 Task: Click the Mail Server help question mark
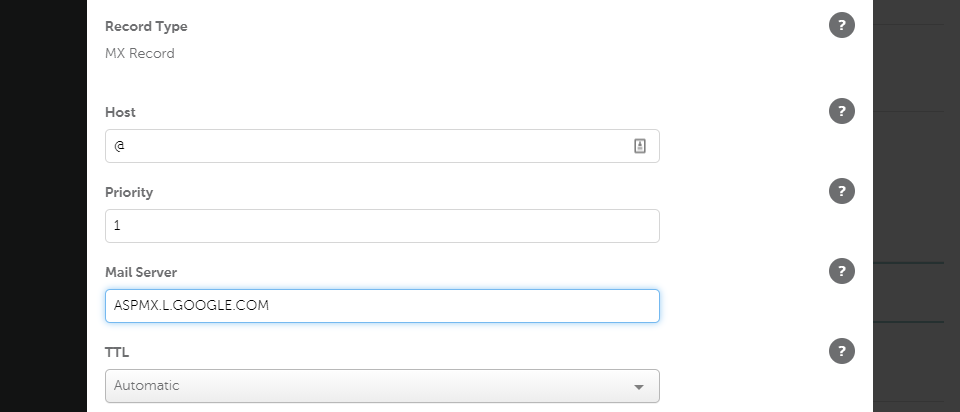[x=842, y=270]
